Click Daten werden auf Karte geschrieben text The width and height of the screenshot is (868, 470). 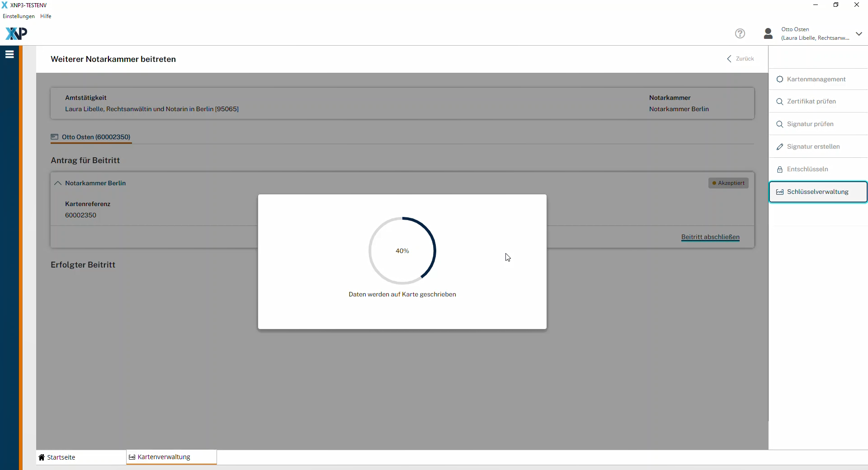(402, 294)
